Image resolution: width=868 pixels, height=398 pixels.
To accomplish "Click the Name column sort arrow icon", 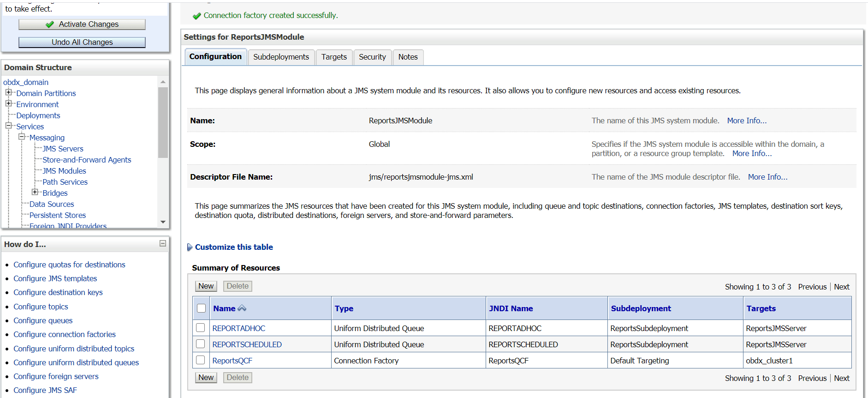I will [x=242, y=308].
